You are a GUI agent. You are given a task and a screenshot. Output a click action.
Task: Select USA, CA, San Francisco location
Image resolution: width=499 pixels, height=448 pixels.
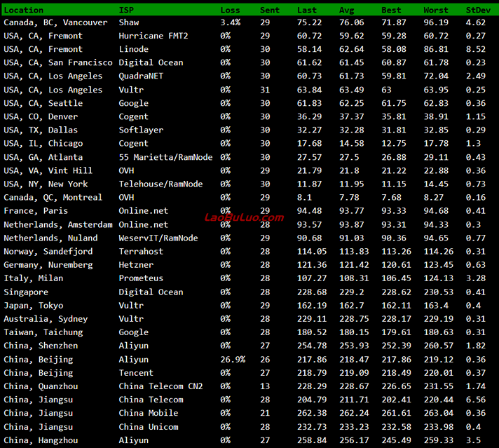(x=58, y=62)
